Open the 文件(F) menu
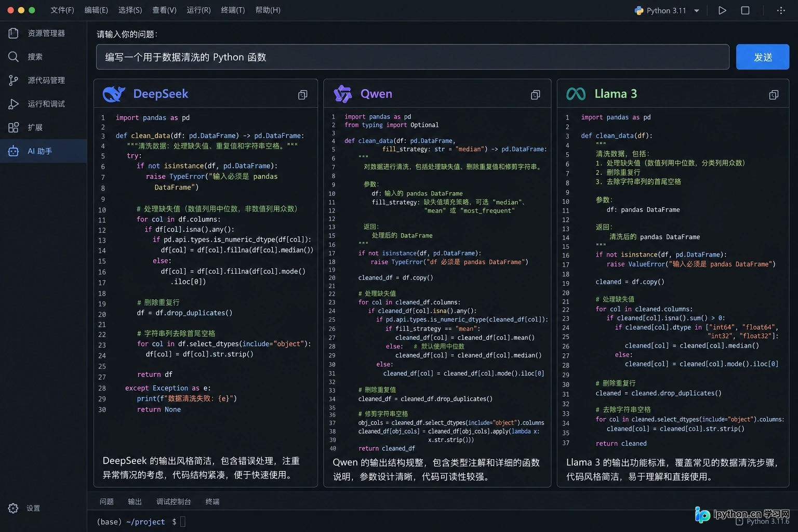The width and height of the screenshot is (798, 532). tap(62, 10)
